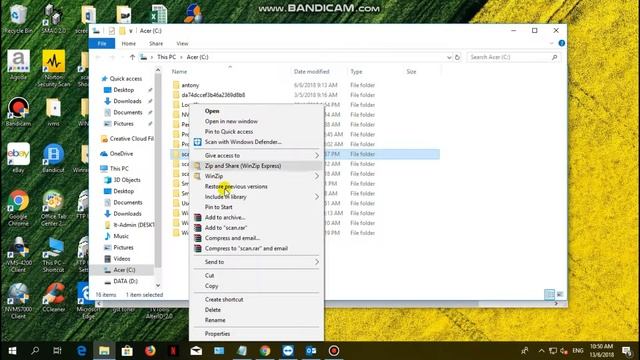Switch to the Home ribbon tab

coord(129,43)
